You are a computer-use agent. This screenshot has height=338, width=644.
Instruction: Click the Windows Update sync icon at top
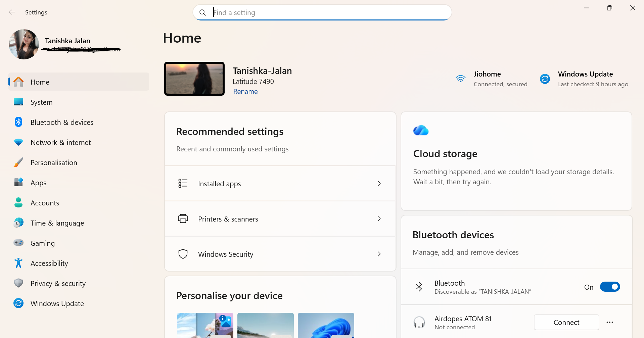(545, 79)
